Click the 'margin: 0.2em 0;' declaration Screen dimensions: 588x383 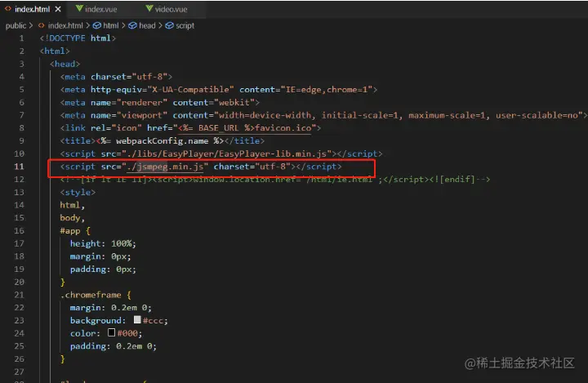pyautogui.click(x=110, y=308)
